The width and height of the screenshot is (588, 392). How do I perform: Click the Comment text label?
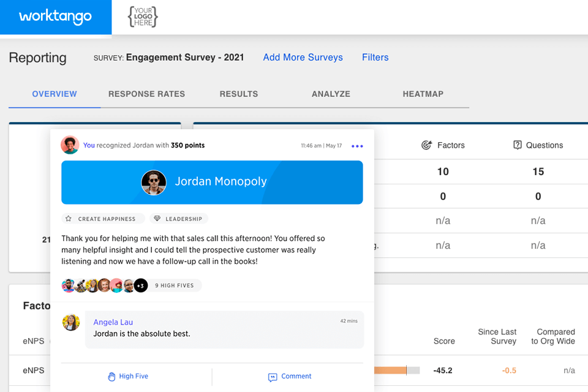pyautogui.click(x=296, y=376)
